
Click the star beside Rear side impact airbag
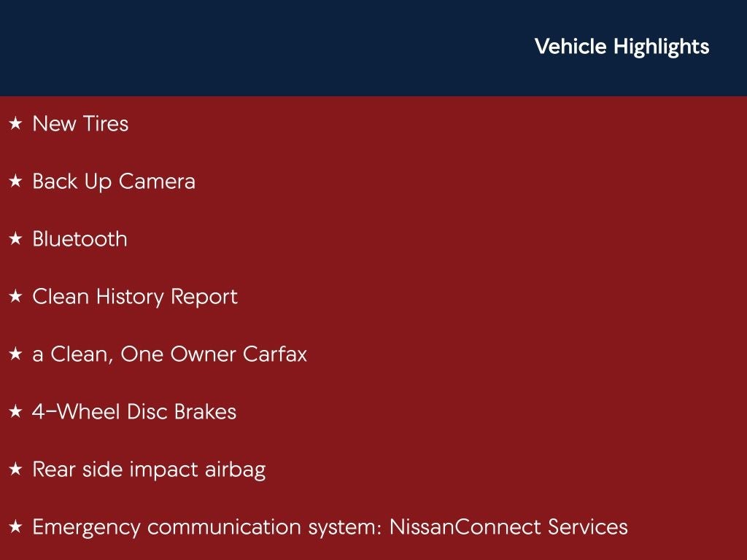click(15, 470)
